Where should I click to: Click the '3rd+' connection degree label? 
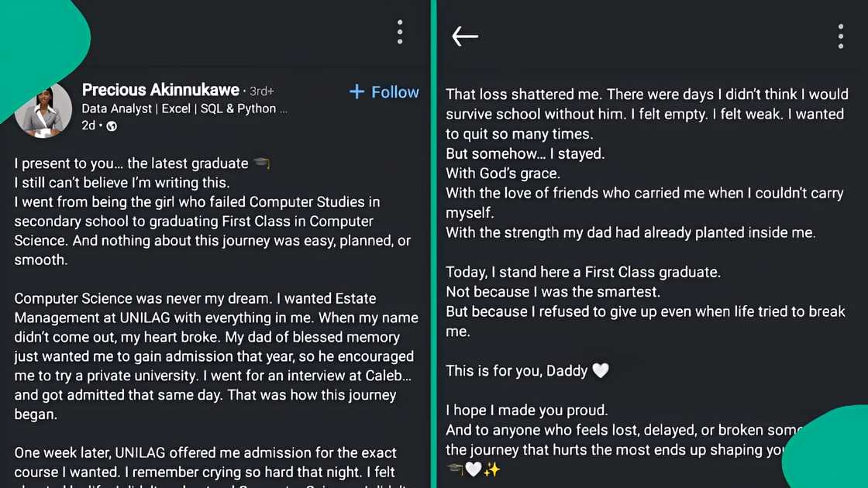[261, 90]
